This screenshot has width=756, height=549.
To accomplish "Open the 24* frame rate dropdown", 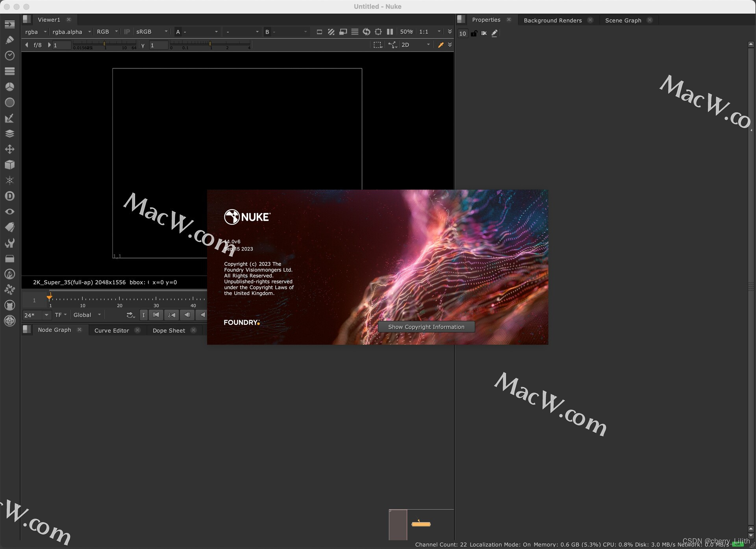I will click(x=37, y=315).
